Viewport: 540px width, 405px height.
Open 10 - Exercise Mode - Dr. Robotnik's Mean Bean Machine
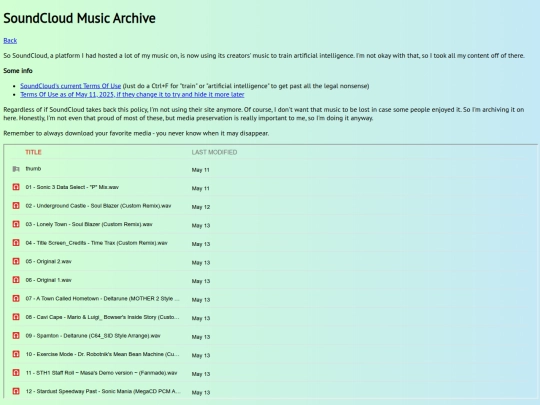102,354
